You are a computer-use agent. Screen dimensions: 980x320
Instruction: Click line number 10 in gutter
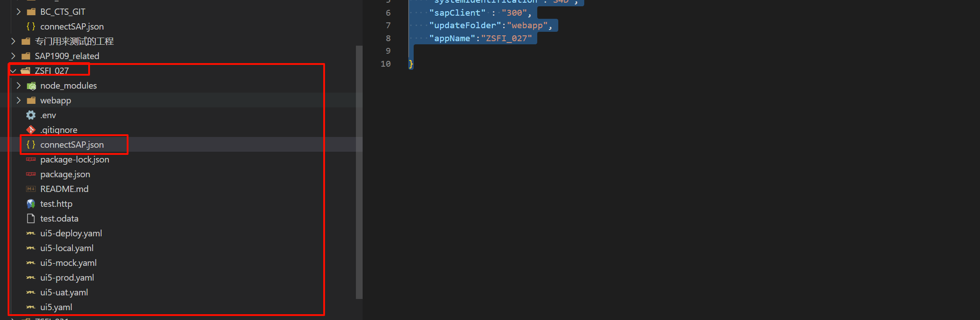pos(385,64)
